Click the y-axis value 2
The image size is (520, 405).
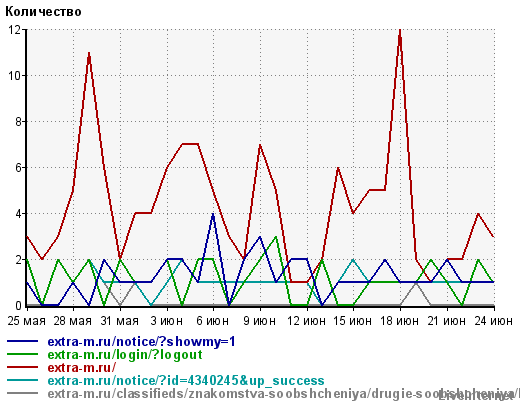[18, 260]
